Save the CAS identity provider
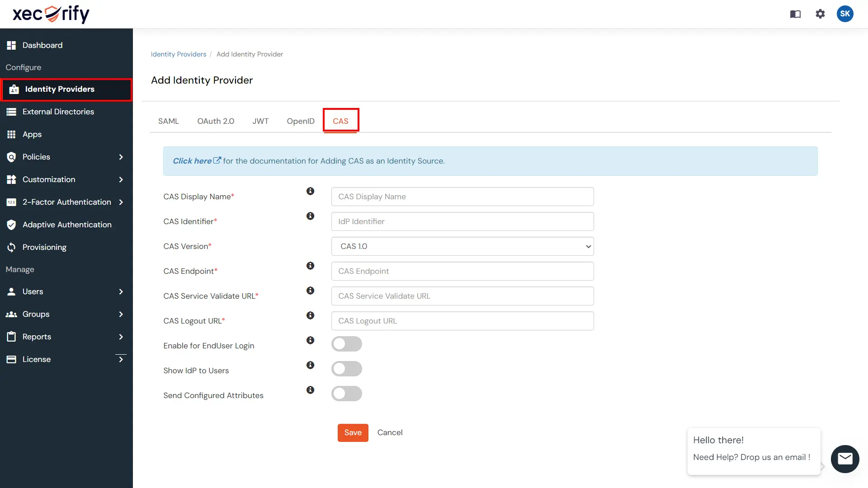 [x=353, y=432]
